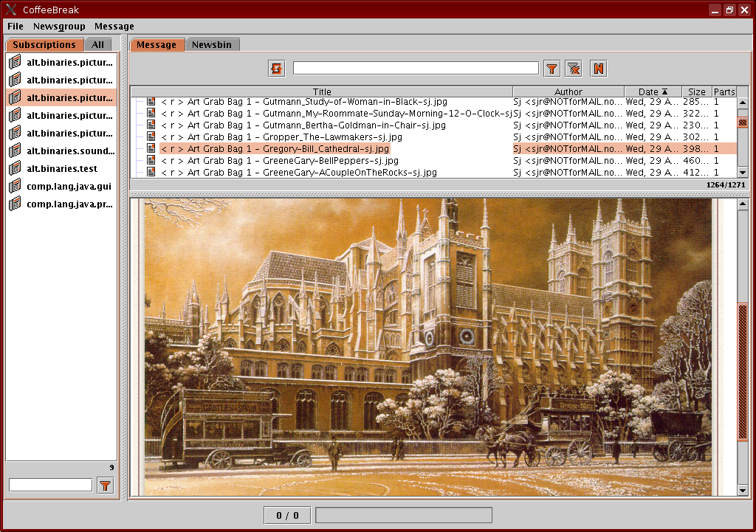This screenshot has width=756, height=532.
Task: Click message list scrollbar up arrow
Action: (743, 103)
